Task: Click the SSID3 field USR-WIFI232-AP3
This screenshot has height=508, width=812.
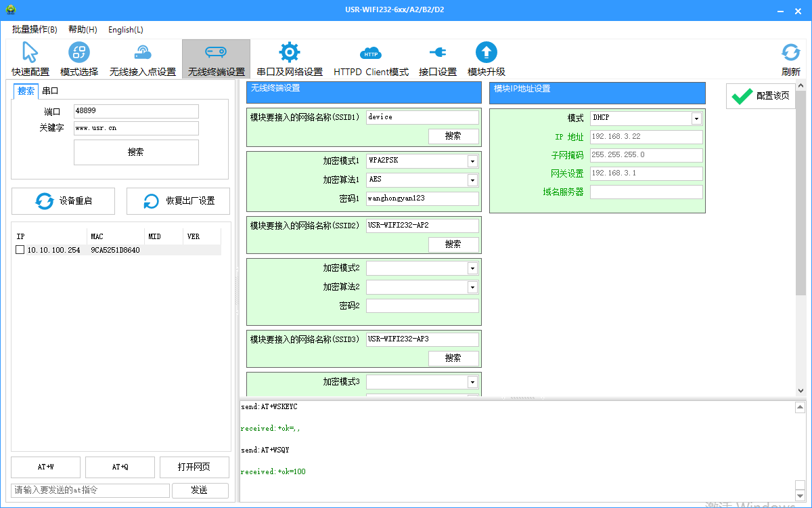Action: [422, 339]
